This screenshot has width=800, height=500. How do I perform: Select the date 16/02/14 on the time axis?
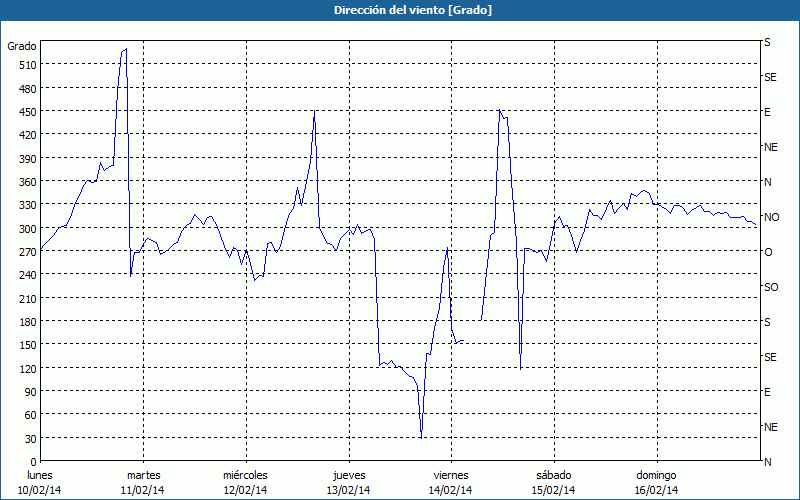pos(656,490)
